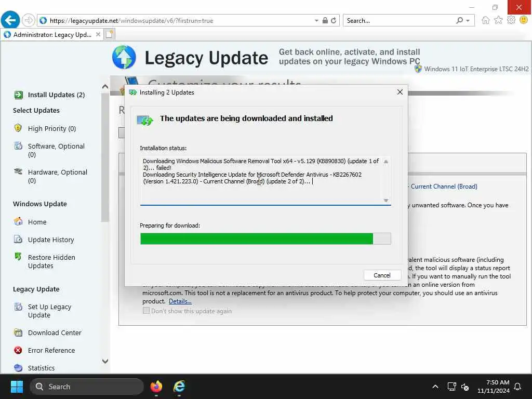
Task: Open Favorites star icon
Action: click(498, 20)
